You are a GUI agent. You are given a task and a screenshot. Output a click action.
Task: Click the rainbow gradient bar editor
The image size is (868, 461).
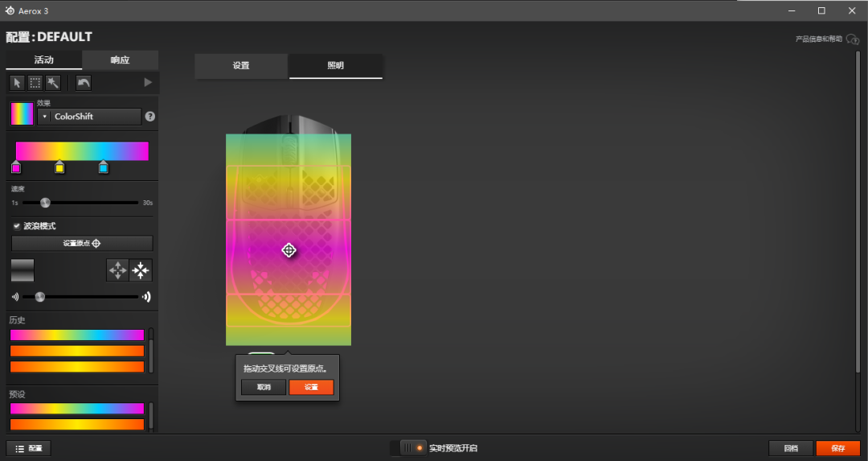click(x=82, y=150)
